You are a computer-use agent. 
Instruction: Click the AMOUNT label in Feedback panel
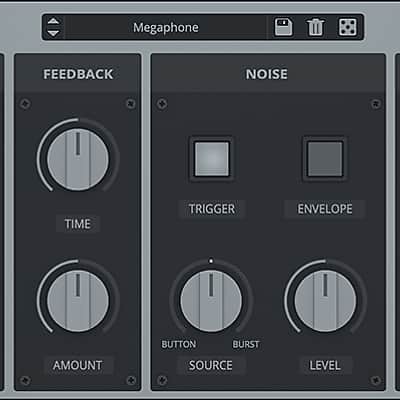(78, 365)
